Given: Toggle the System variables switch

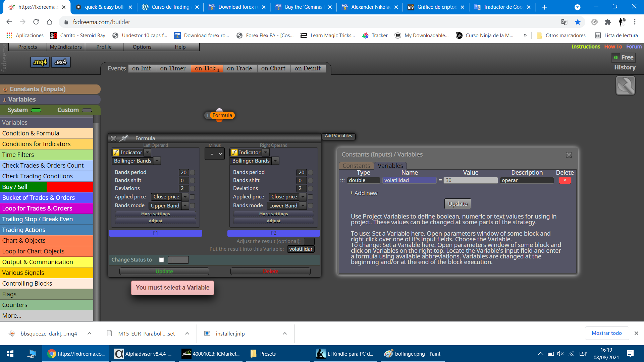Looking at the screenshot, I should click(36, 110).
